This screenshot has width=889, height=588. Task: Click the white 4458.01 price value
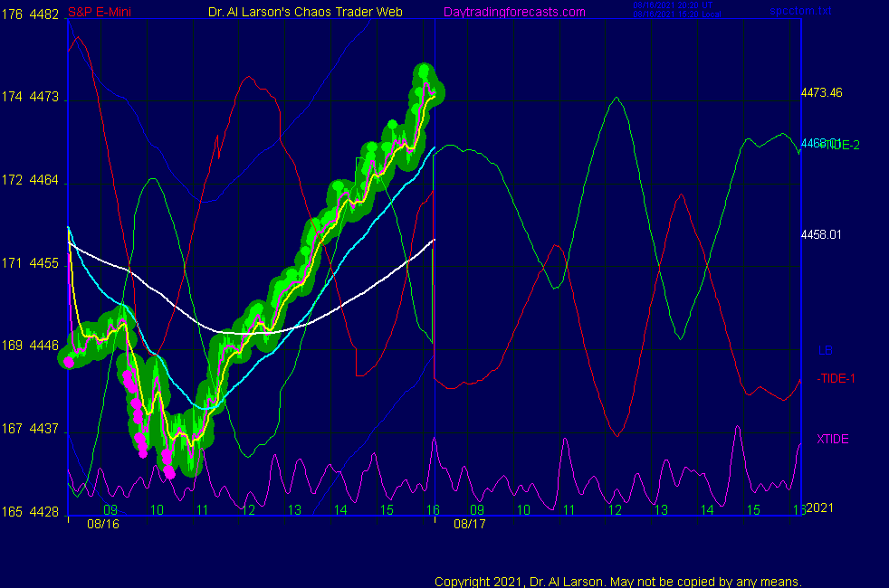(821, 234)
